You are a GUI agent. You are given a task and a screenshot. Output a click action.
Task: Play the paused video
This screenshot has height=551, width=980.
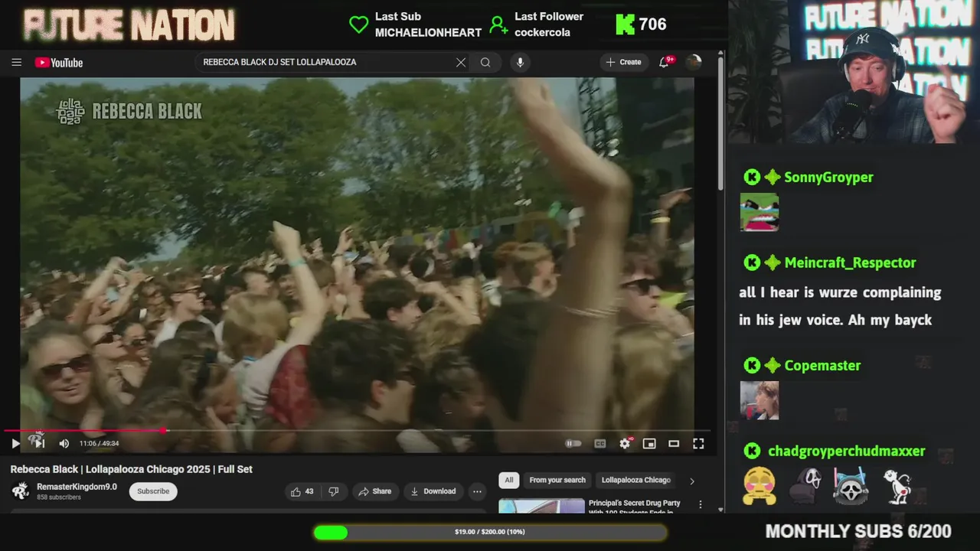15,443
